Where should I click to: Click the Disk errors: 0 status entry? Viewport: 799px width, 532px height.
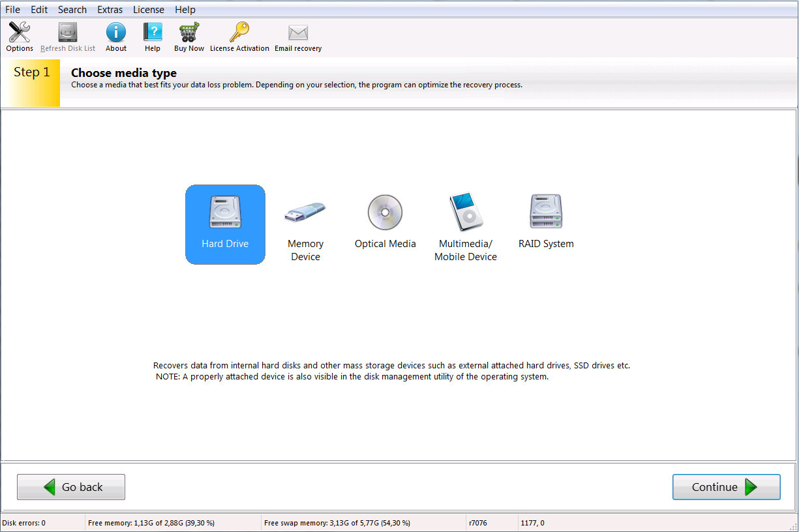24,523
